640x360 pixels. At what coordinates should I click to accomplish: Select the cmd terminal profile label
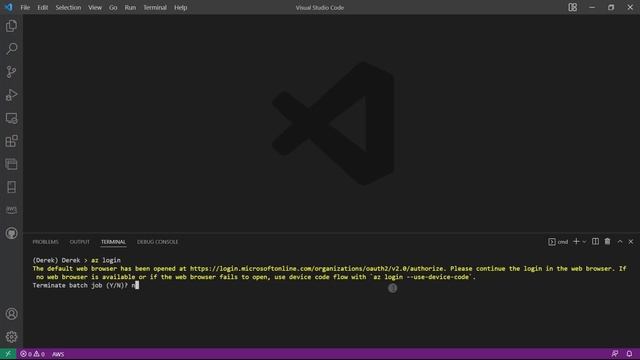[558, 242]
